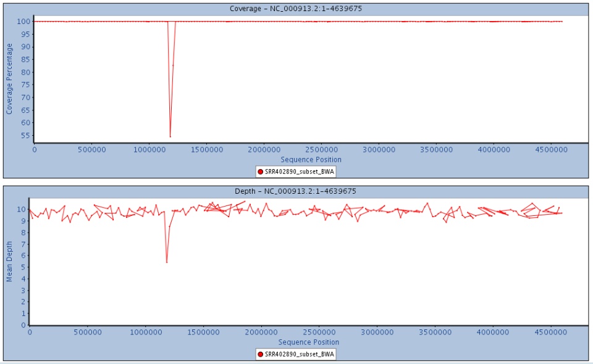Click the 2000000 tick label on Coverage x-axis

[x=264, y=149]
